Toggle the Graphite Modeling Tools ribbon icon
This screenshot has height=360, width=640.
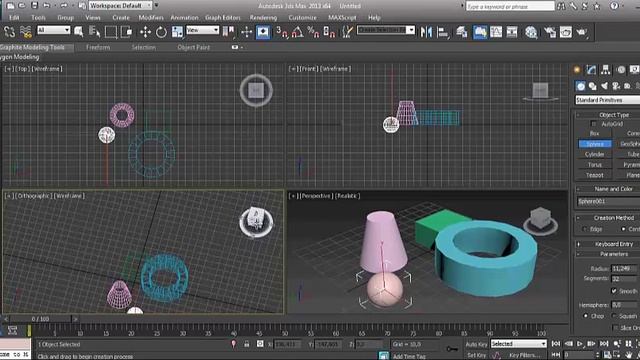point(480,32)
